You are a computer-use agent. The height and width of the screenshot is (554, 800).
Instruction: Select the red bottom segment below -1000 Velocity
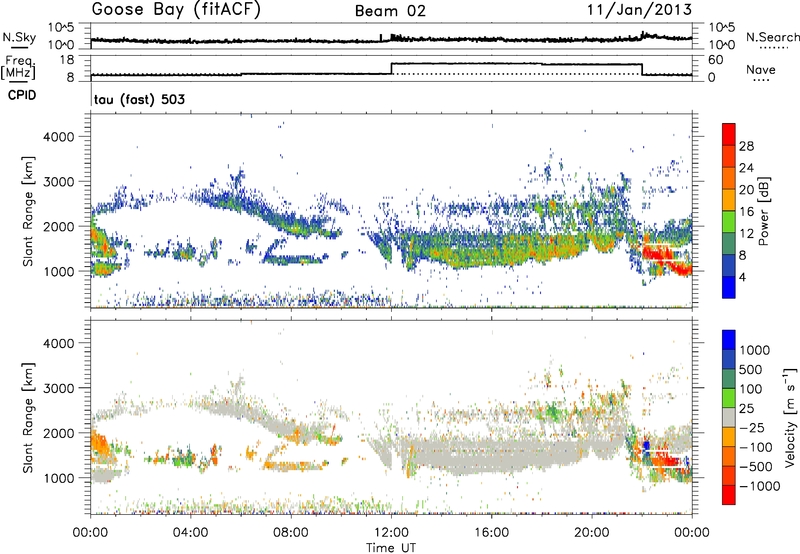pyautogui.click(x=729, y=495)
